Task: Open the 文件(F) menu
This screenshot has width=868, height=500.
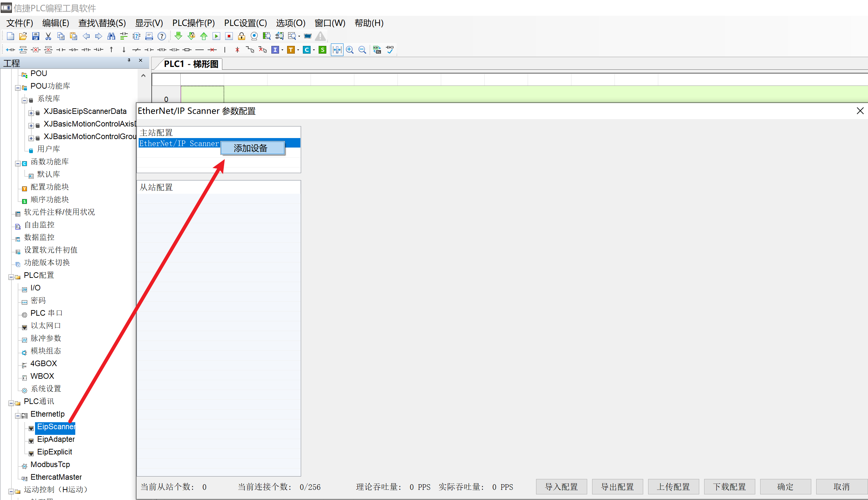Action: [x=20, y=23]
